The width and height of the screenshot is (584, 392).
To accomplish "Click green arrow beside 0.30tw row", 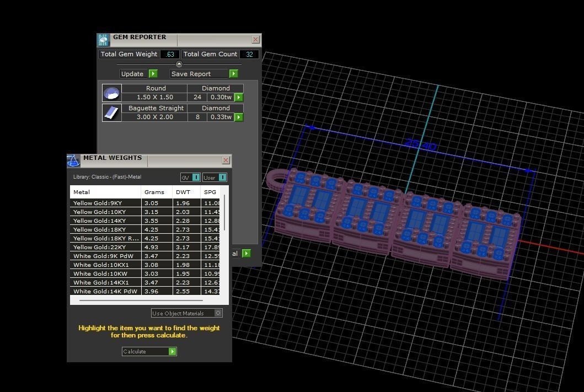I will pos(239,97).
